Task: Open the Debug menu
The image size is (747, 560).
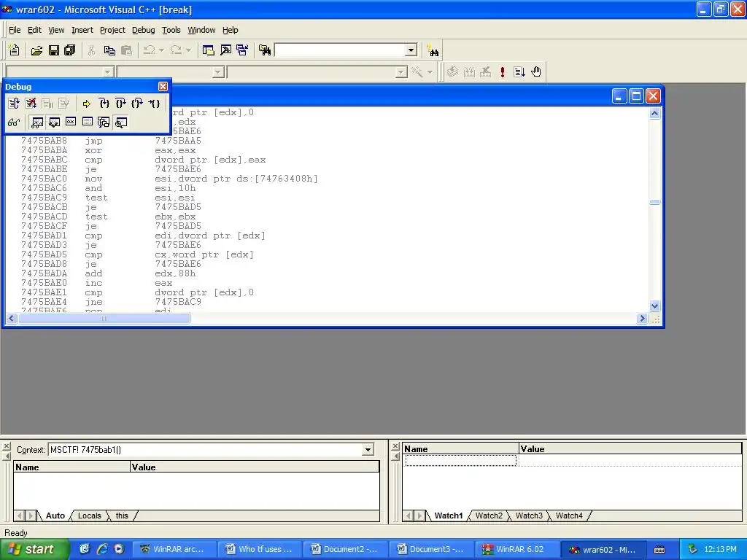Action: 144,30
